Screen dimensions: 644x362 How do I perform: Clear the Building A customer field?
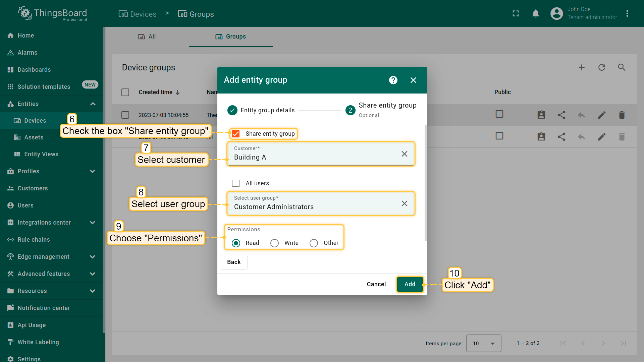pyautogui.click(x=404, y=154)
